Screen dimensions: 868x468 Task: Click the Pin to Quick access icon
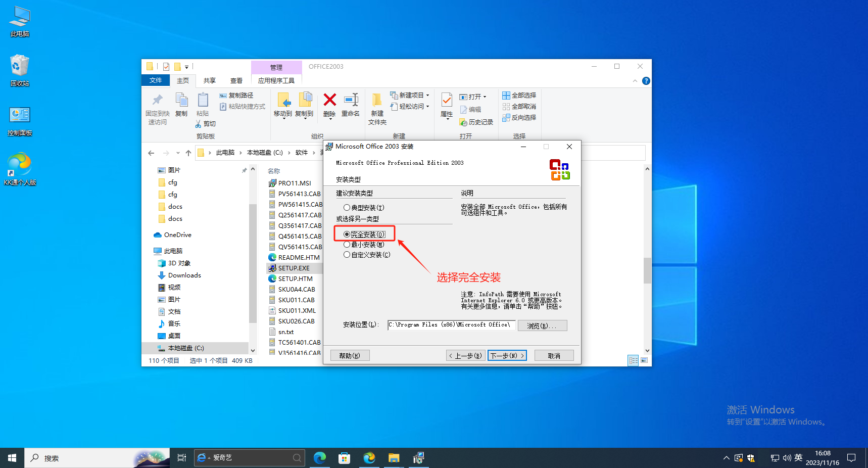(157, 100)
